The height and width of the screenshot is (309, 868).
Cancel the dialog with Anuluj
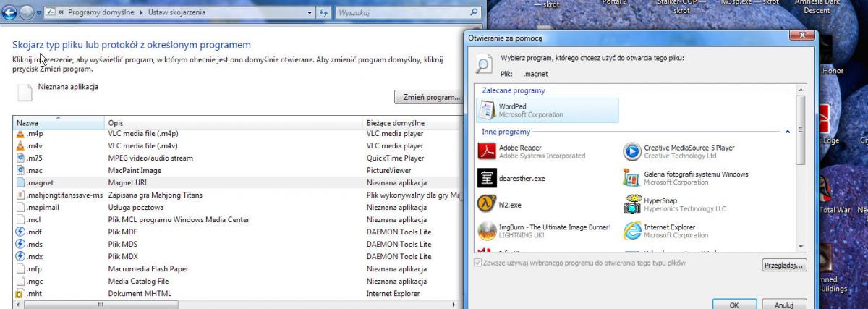784,305
